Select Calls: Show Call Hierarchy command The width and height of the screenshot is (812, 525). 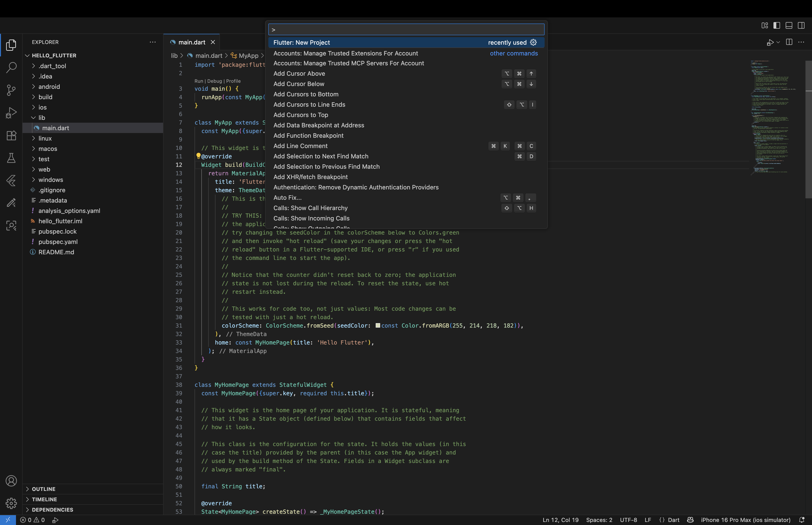click(x=406, y=208)
